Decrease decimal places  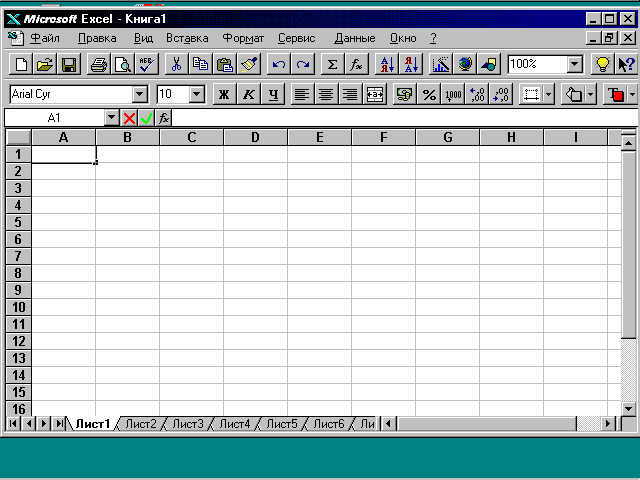(501, 95)
